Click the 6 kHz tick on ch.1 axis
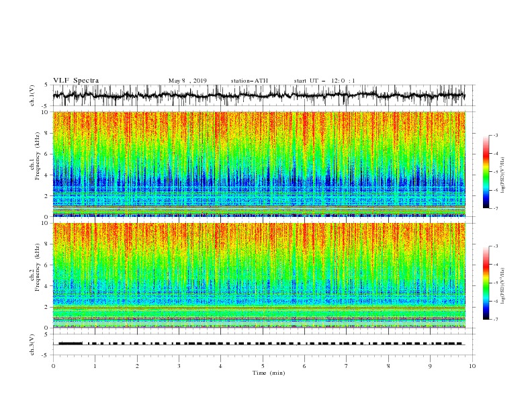The image size is (532, 411). tap(47, 154)
